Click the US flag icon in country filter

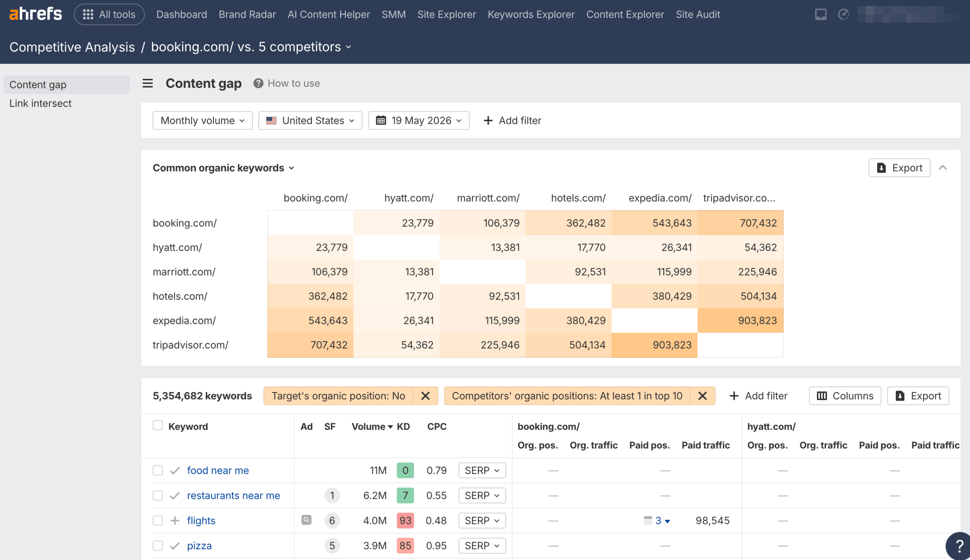click(x=271, y=120)
